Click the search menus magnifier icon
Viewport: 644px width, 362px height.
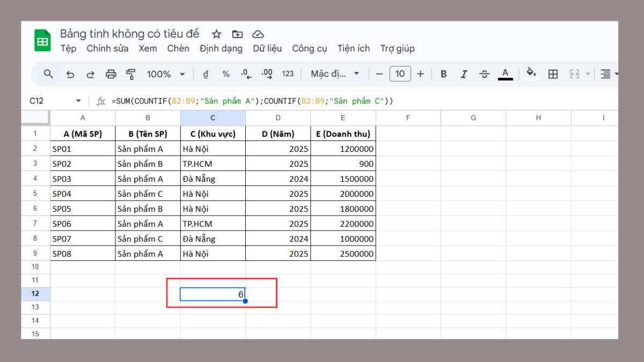pos(48,74)
